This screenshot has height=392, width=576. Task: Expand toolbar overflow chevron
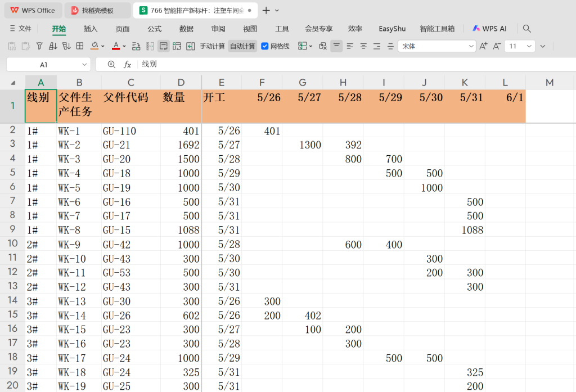click(543, 46)
